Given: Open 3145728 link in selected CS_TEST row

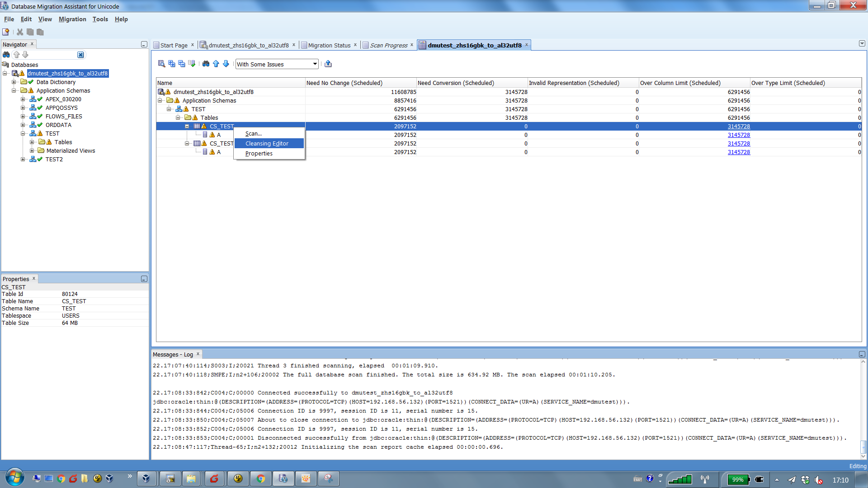Looking at the screenshot, I should 739,126.
